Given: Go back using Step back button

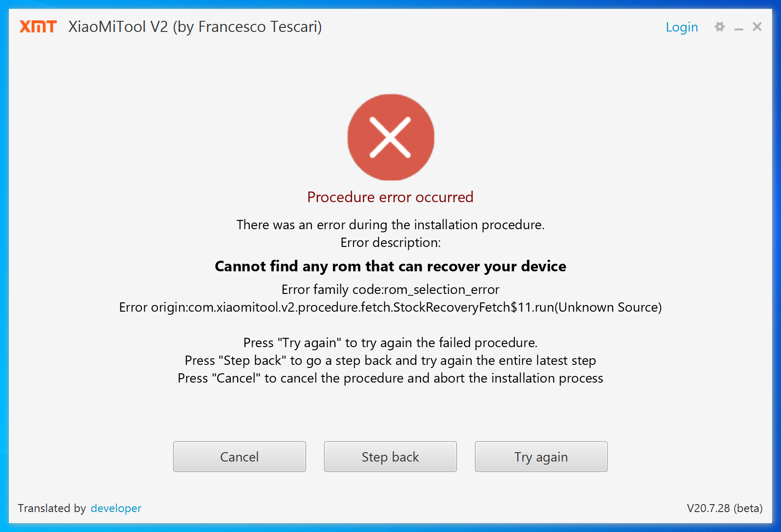Looking at the screenshot, I should (390, 457).
